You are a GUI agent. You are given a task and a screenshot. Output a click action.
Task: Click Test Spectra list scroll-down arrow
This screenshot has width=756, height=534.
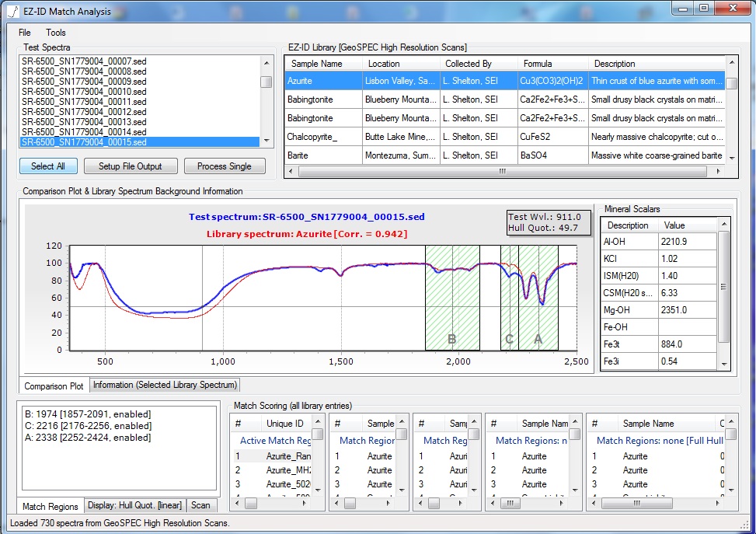[266, 141]
